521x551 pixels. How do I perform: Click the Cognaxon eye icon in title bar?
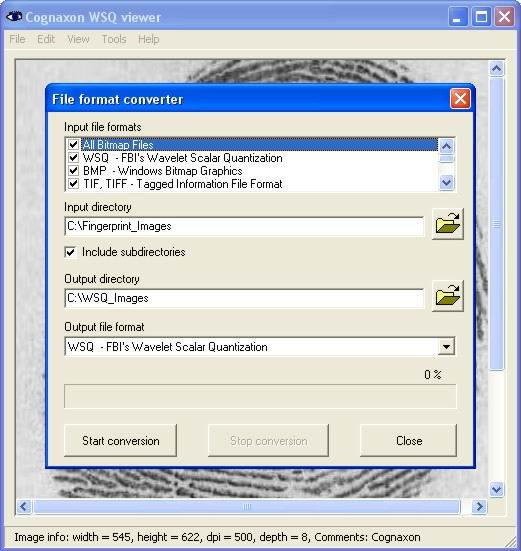pyautogui.click(x=14, y=17)
